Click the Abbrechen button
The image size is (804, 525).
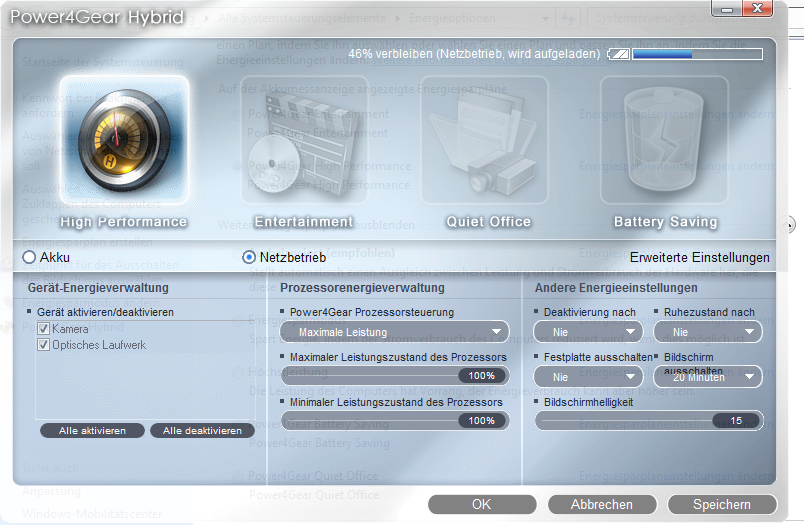pyautogui.click(x=602, y=504)
